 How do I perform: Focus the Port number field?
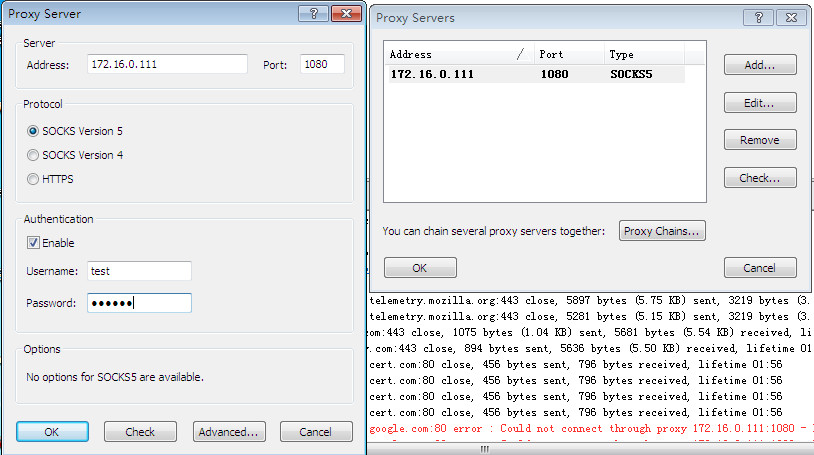(320, 64)
